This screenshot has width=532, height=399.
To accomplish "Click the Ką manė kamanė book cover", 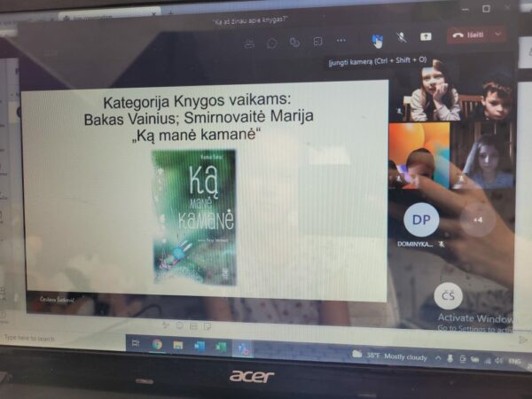I will (193, 215).
